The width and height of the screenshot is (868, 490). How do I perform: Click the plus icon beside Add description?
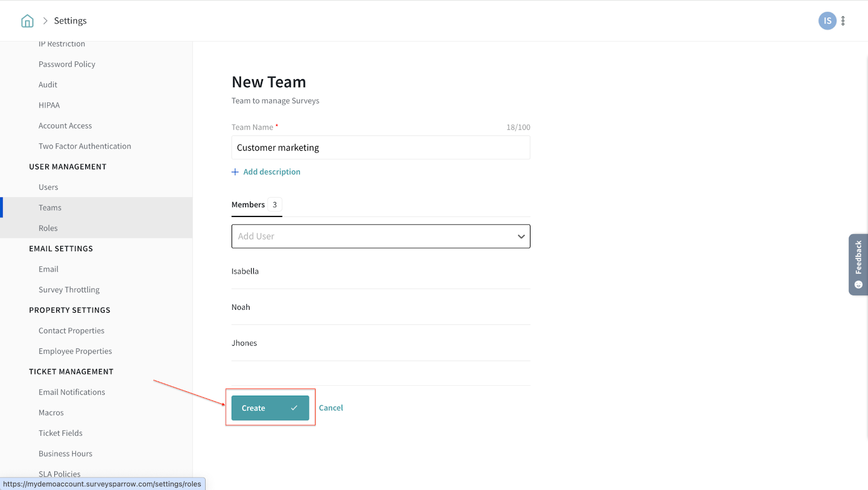pyautogui.click(x=235, y=172)
